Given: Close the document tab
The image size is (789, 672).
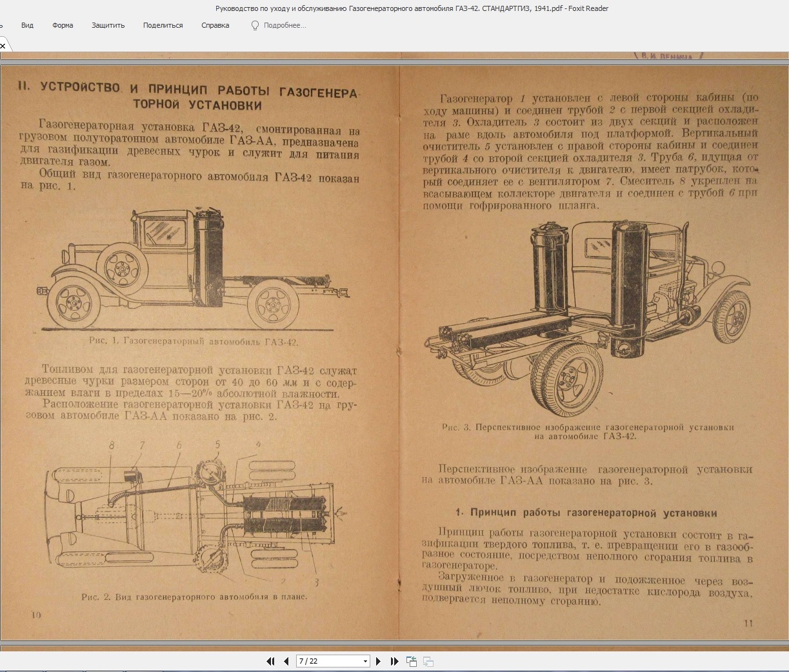Looking at the screenshot, I should pos(3,46).
